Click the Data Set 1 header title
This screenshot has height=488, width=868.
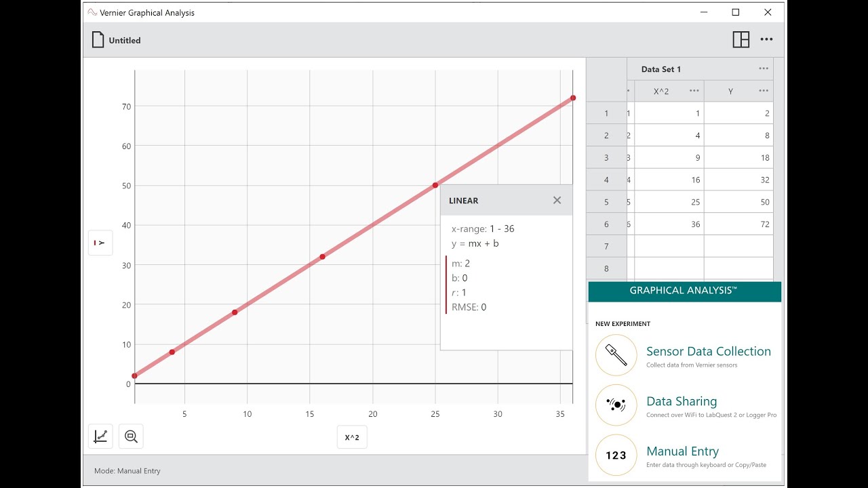tap(660, 69)
